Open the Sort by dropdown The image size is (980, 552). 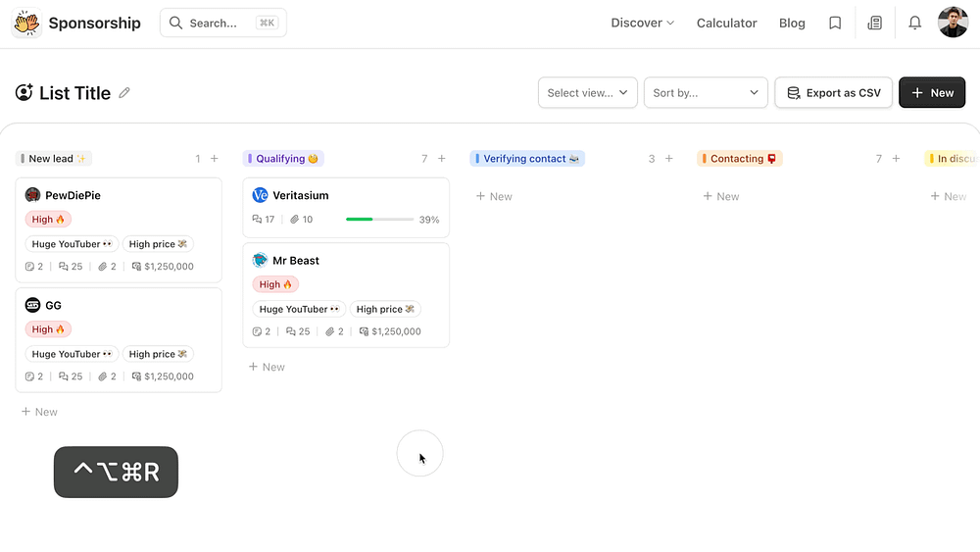tap(706, 92)
